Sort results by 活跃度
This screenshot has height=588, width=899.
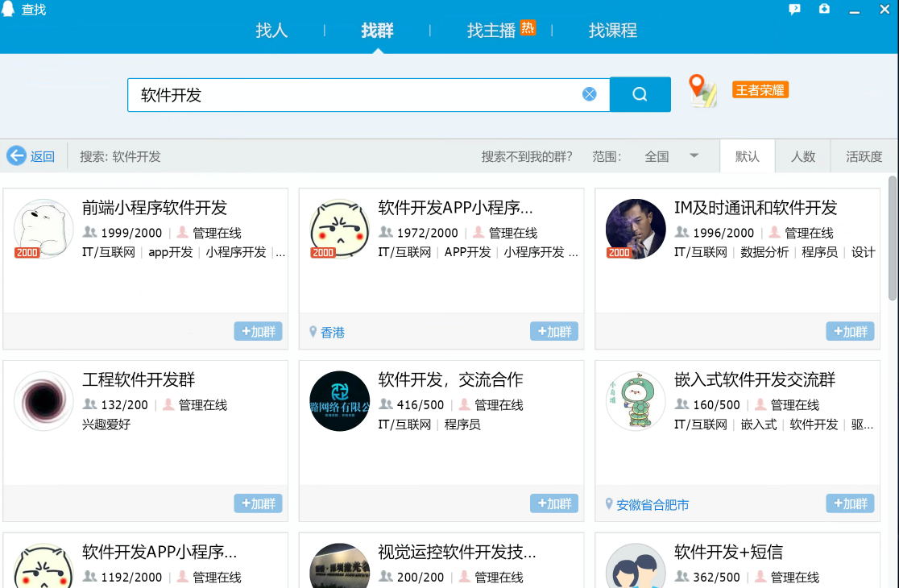[864, 156]
